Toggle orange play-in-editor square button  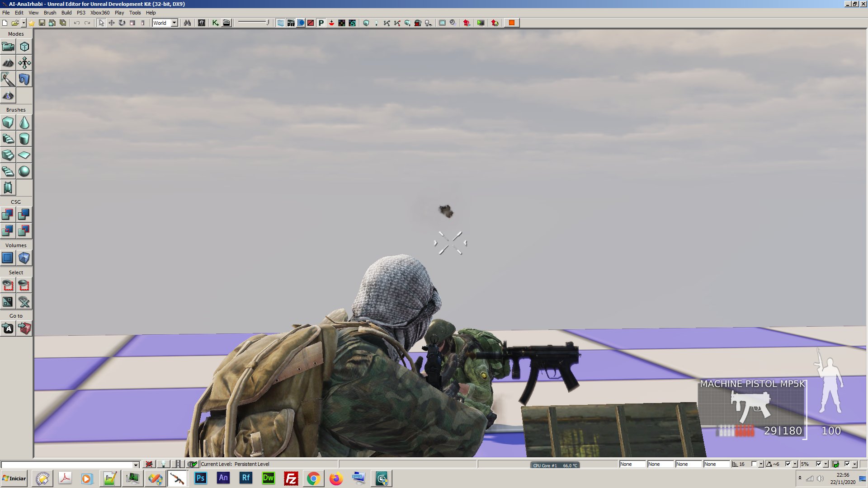click(511, 23)
